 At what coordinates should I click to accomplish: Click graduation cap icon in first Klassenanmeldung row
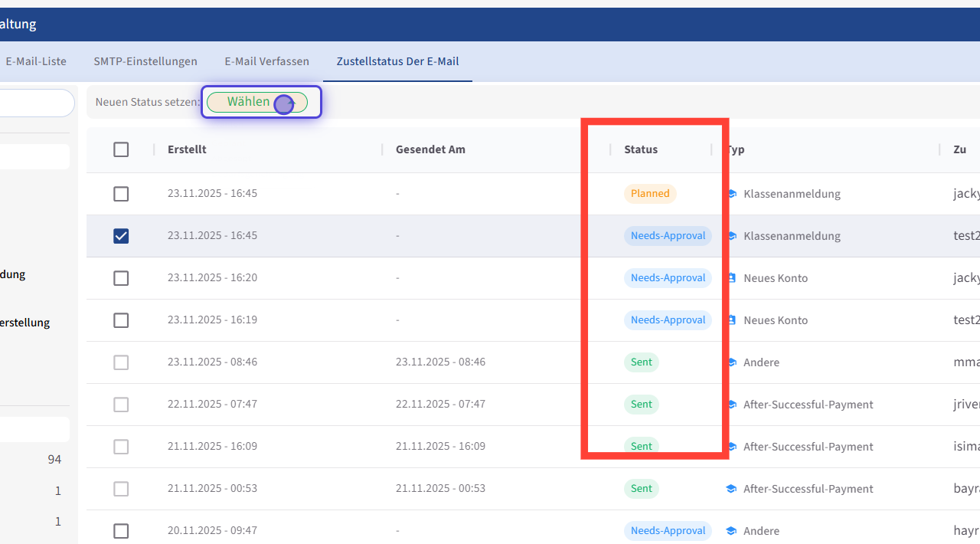click(732, 194)
